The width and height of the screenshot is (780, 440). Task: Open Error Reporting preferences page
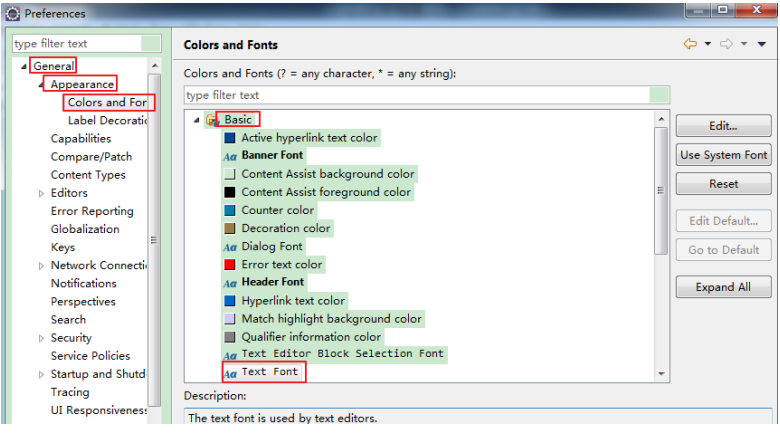[92, 211]
